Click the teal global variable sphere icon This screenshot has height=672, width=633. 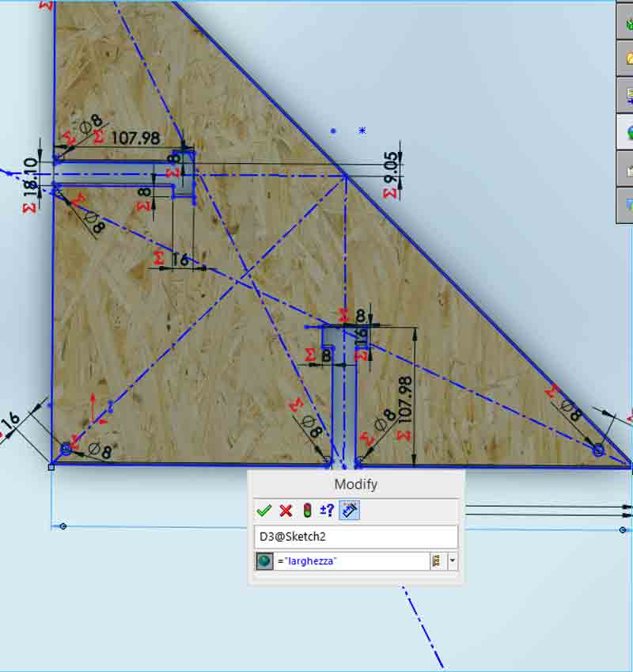[264, 561]
